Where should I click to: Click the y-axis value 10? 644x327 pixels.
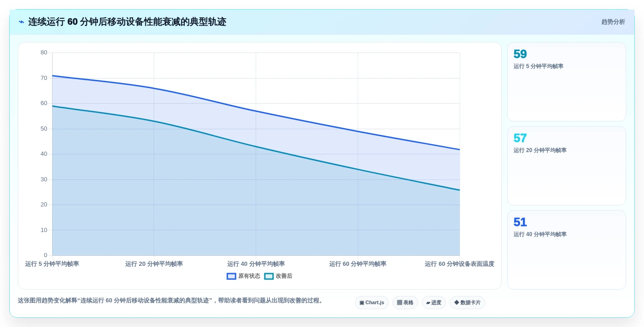pos(44,230)
